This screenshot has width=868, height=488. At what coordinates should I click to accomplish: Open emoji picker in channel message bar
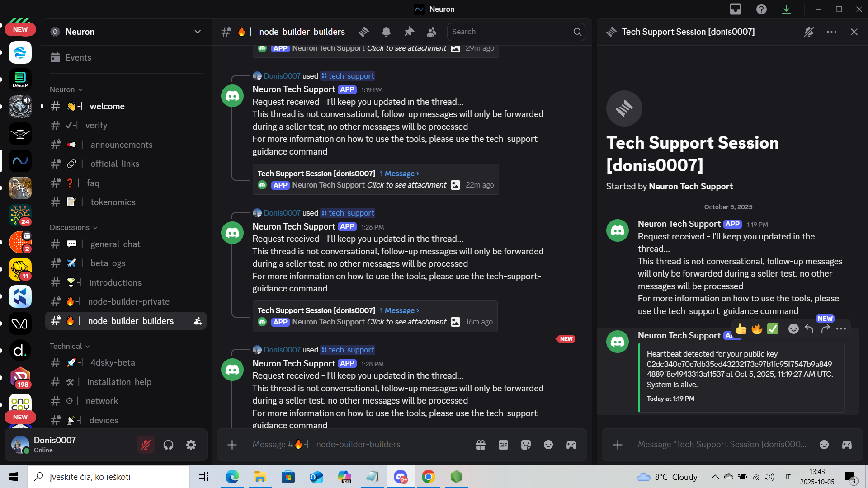(x=548, y=445)
